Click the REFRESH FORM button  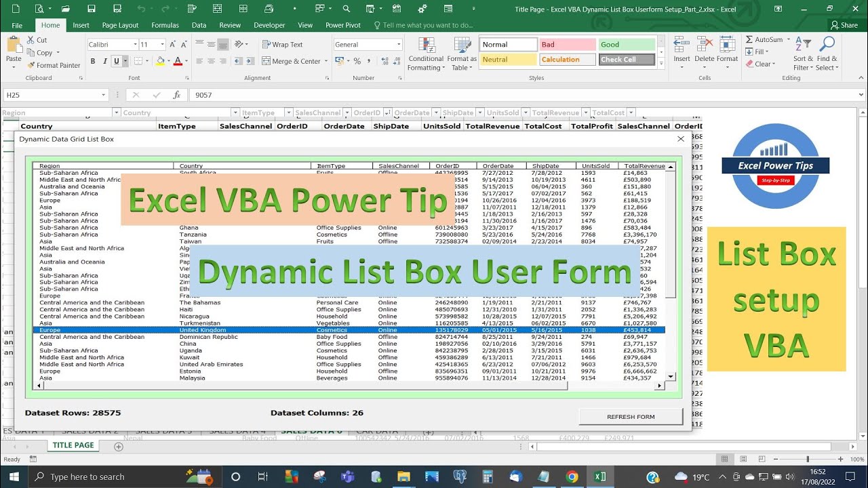click(631, 417)
